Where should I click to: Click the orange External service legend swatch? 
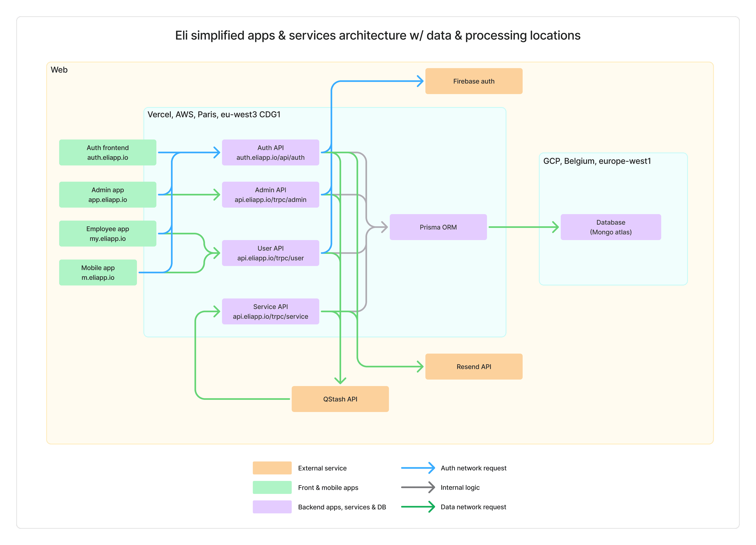pos(272,468)
